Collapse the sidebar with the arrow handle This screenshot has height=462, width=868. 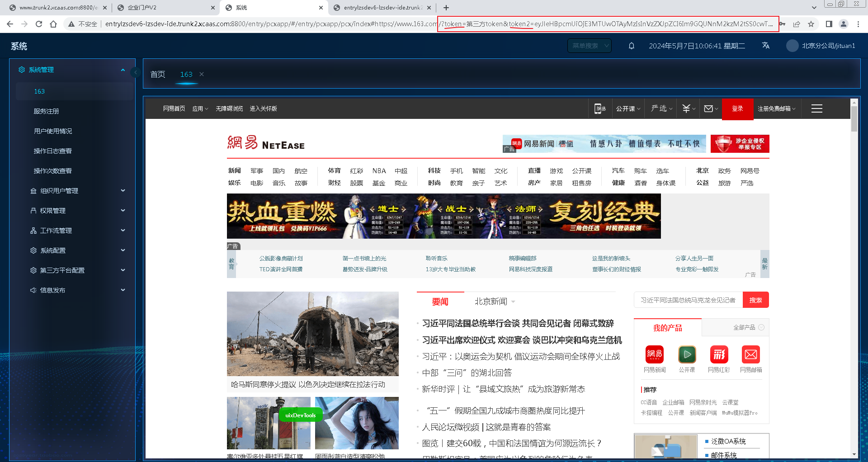click(135, 72)
